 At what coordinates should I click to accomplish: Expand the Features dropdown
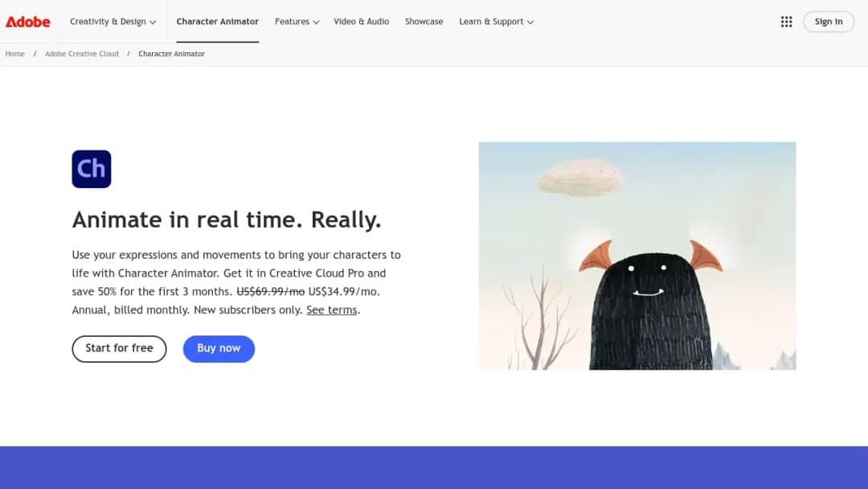(297, 22)
